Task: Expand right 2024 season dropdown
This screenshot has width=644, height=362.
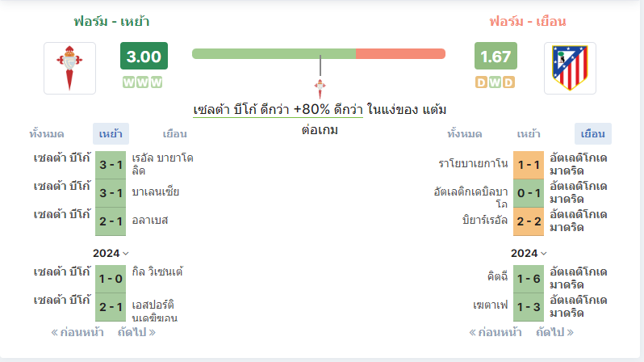Action: coord(529,253)
